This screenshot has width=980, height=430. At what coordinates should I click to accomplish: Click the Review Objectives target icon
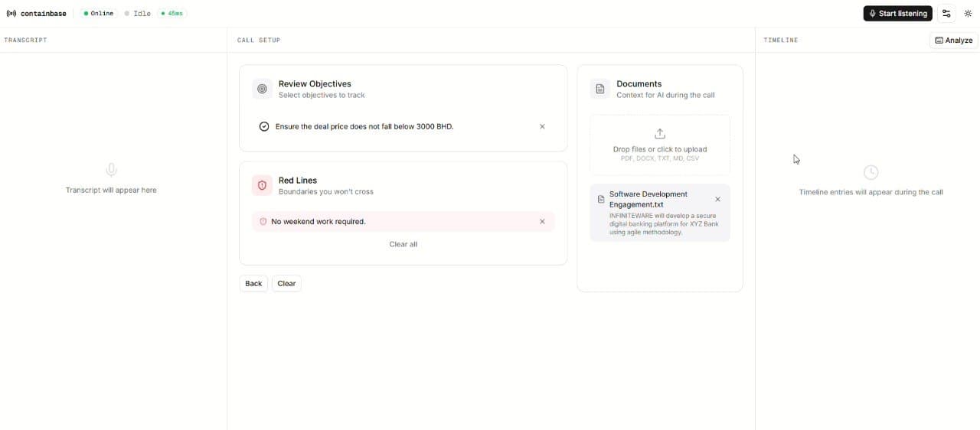tap(262, 89)
